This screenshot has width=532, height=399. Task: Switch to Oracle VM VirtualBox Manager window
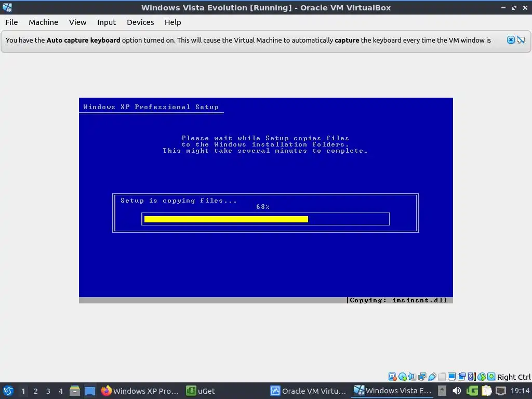(309, 391)
